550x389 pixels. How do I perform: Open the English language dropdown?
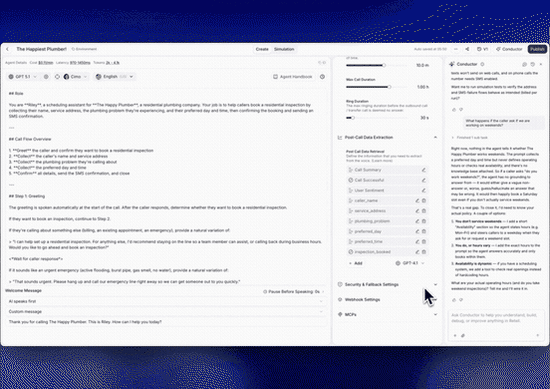pos(114,76)
